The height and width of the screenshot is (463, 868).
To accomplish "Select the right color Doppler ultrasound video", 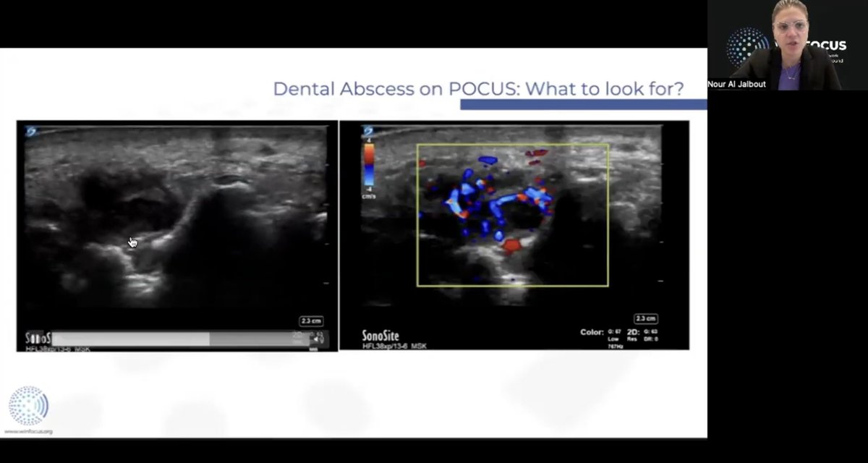I will coord(514,235).
